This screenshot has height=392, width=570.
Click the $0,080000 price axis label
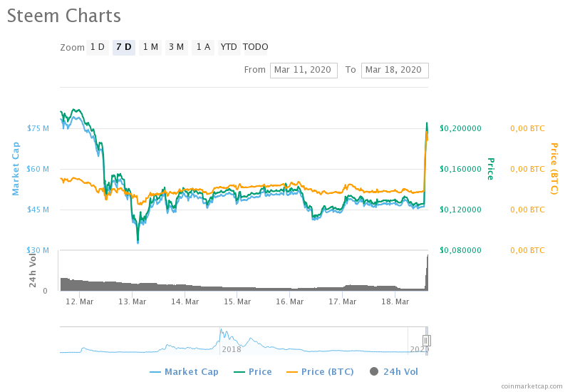460,250
